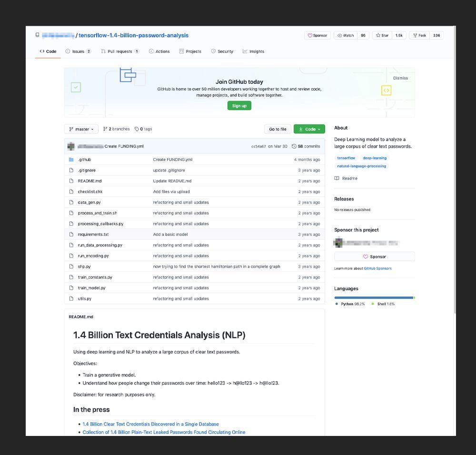Expand the green Code download dropdown
The image size is (476, 455).
pos(309,129)
